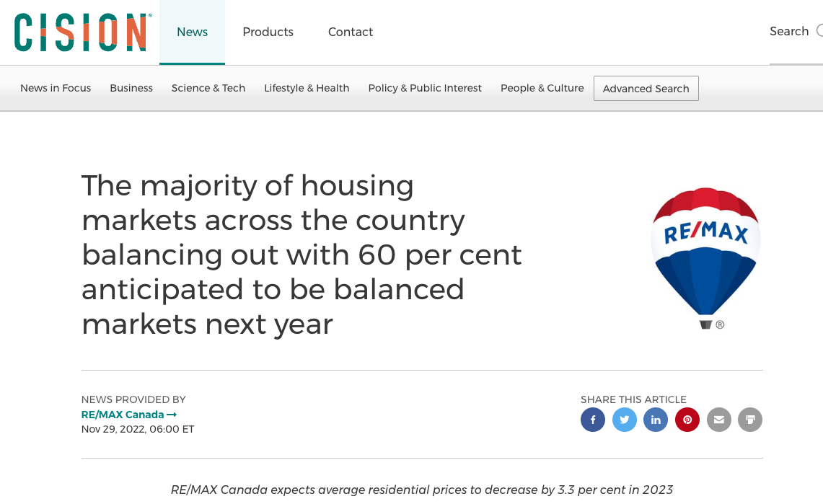
Task: Share article on Pinterest
Action: coord(687,420)
